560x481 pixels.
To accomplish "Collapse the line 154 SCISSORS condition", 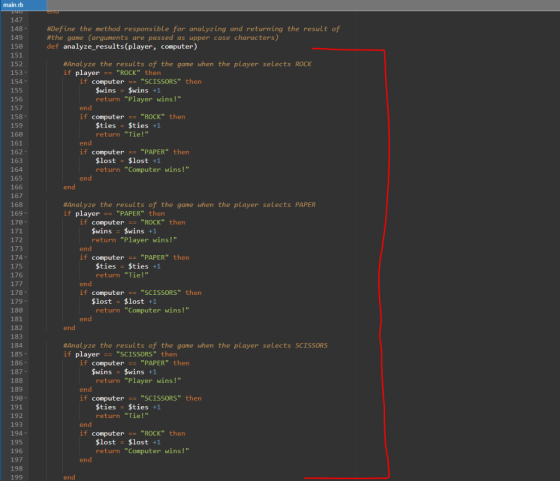I will tap(26, 81).
